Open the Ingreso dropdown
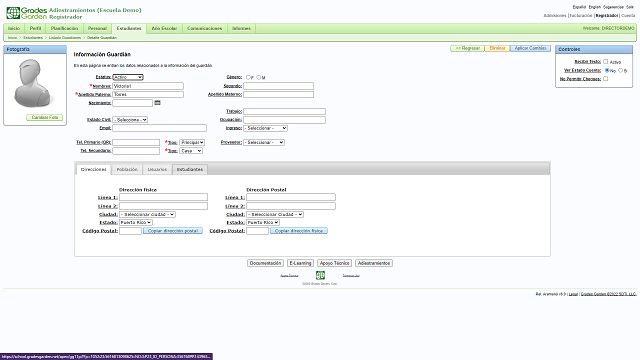This screenshot has height=360, width=640. [x=265, y=128]
